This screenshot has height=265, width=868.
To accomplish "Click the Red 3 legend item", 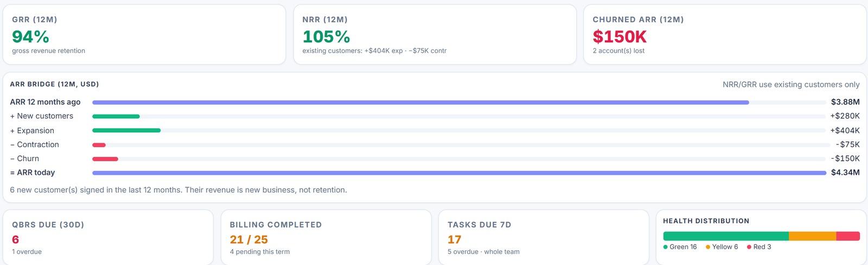I will coord(759,247).
